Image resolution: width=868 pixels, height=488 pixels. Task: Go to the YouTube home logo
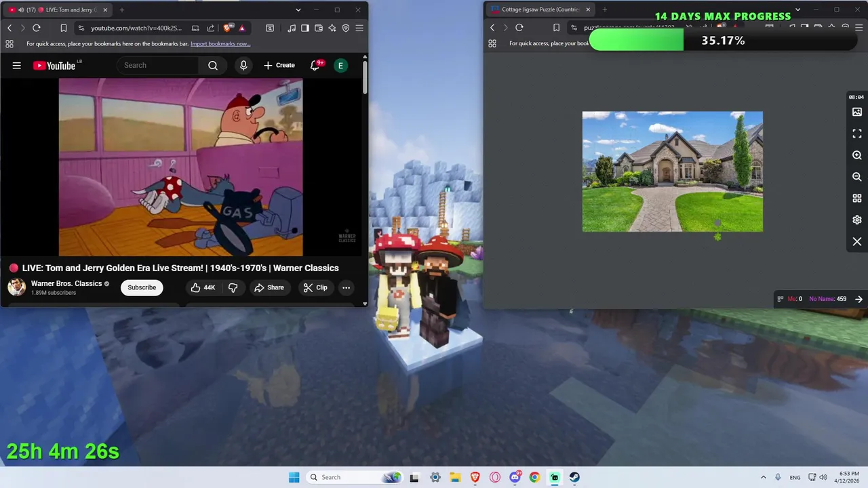coord(54,65)
